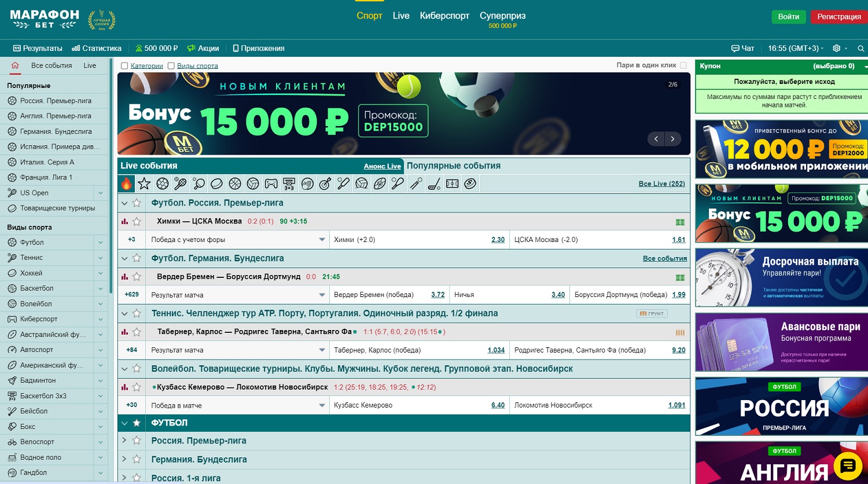Select the flame hot events icon
Viewport: 868px width, 484px height.
(126, 184)
